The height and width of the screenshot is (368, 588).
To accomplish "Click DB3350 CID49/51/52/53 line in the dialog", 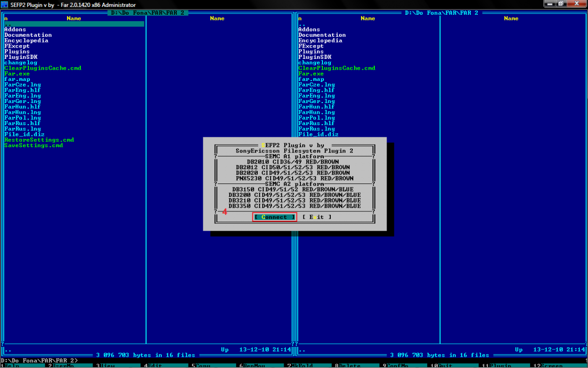I will tap(294, 206).
